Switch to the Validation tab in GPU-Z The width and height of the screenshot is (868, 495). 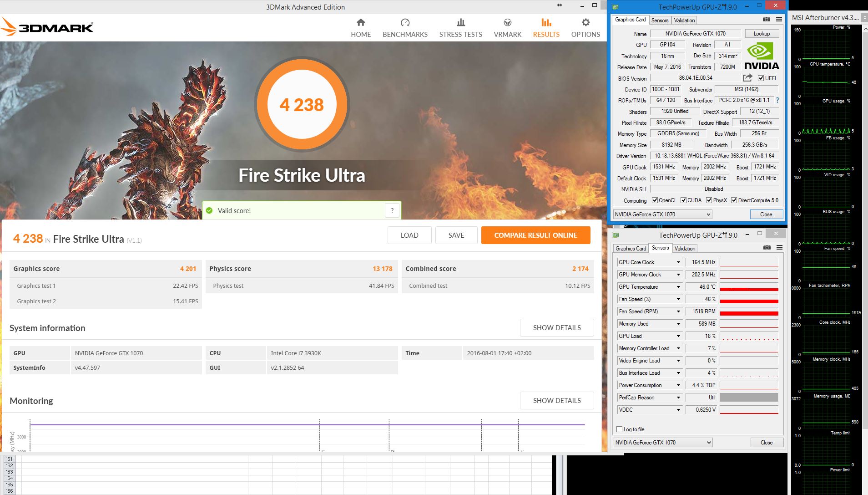pos(684,20)
